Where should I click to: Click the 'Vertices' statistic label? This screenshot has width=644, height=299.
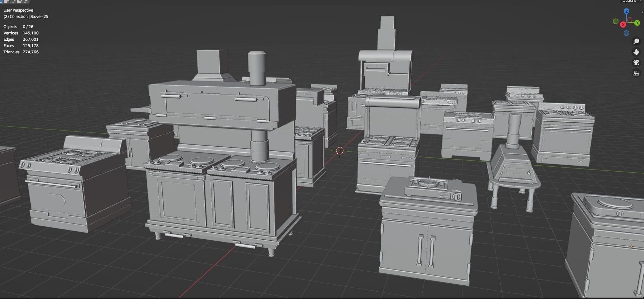pos(11,33)
